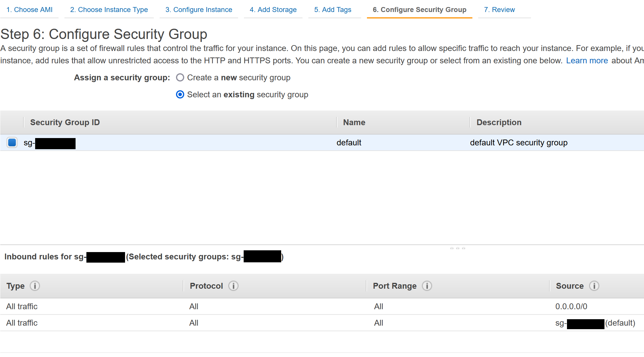This screenshot has height=357, width=644.
Task: Click the Learn more link
Action: click(587, 61)
